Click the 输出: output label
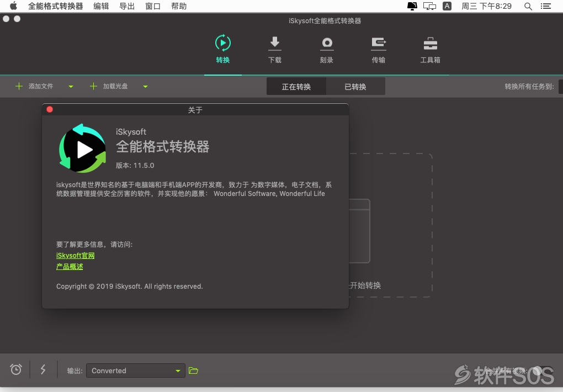The width and height of the screenshot is (563, 392). 75,371
